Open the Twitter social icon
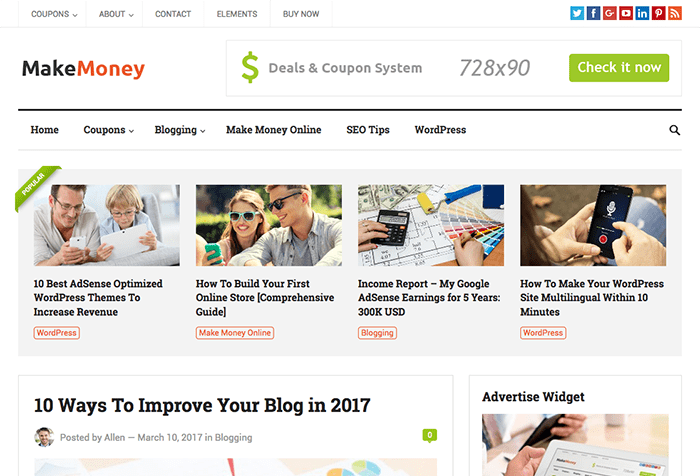The image size is (700, 476). [577, 13]
